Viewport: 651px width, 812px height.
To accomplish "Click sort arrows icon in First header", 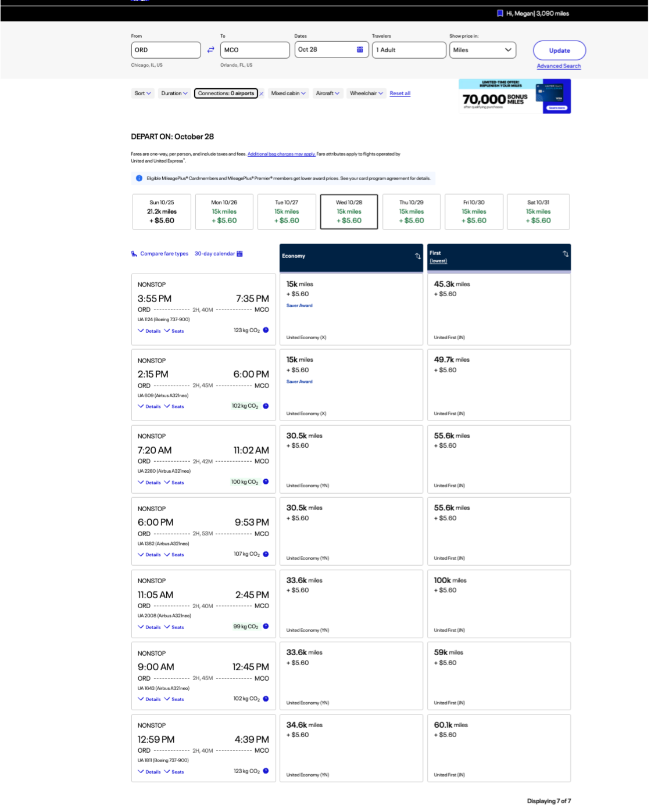I will point(565,254).
